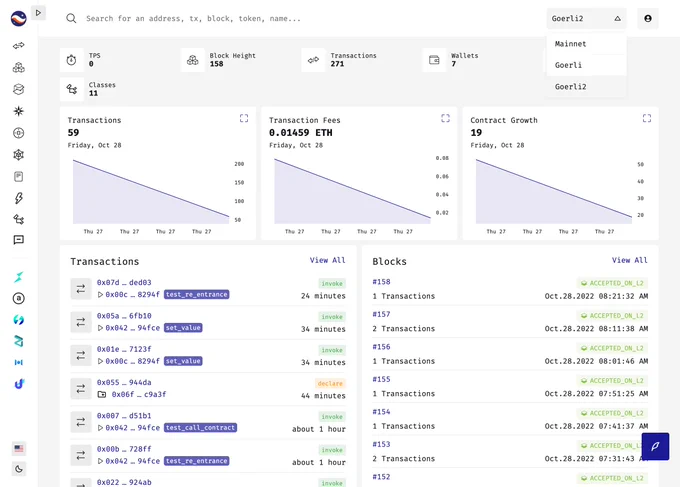Image resolution: width=680 pixels, height=487 pixels.
Task: Open the classes hierarchy icon in the sidebar
Action: tap(19, 219)
